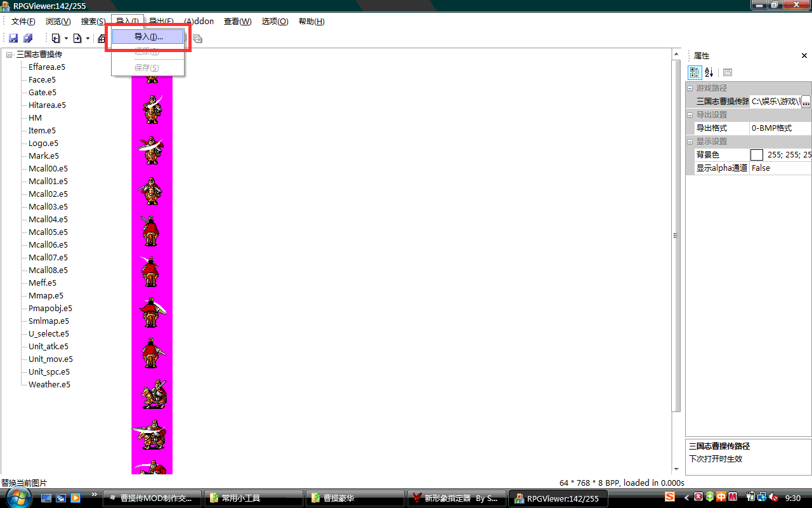Select Pmapobj.e5 in the tree

[50, 308]
